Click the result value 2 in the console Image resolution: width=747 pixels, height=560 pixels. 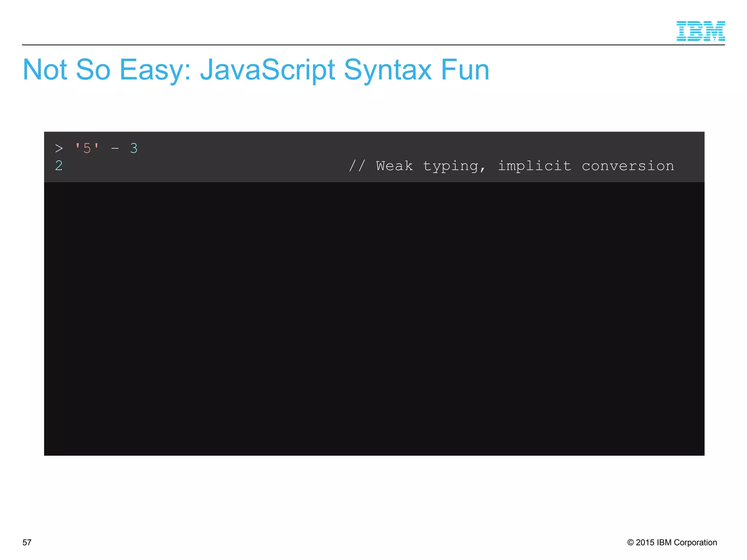pyautogui.click(x=59, y=166)
